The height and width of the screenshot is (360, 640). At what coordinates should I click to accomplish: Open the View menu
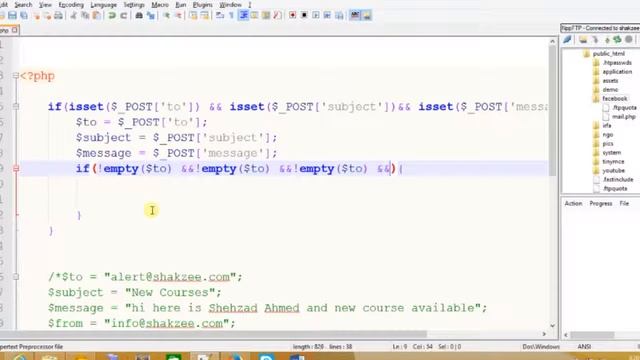coord(45,5)
